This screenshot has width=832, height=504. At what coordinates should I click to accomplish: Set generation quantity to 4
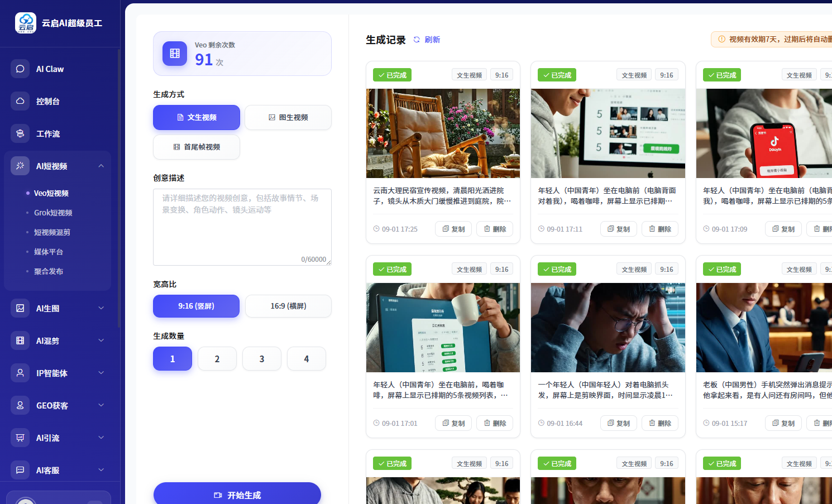pos(307,358)
